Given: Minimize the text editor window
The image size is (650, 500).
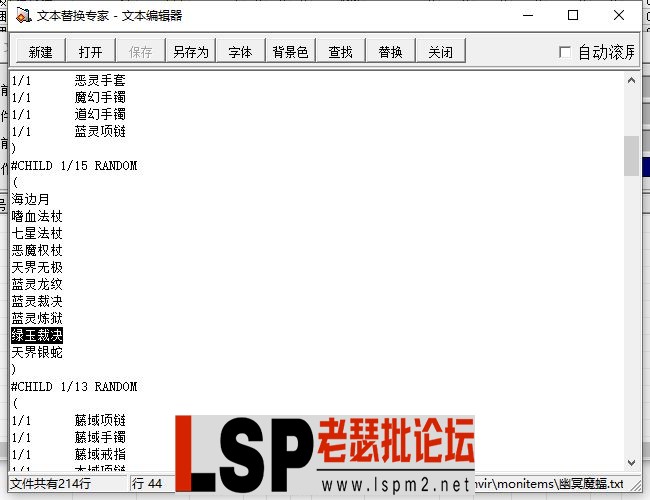Looking at the screenshot, I should coord(528,15).
